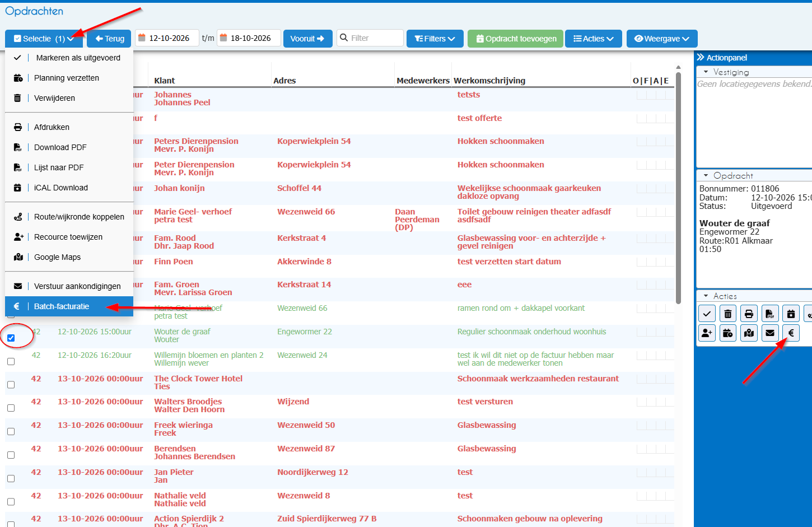Click the PDF file icon in Actionpanel

(770, 314)
